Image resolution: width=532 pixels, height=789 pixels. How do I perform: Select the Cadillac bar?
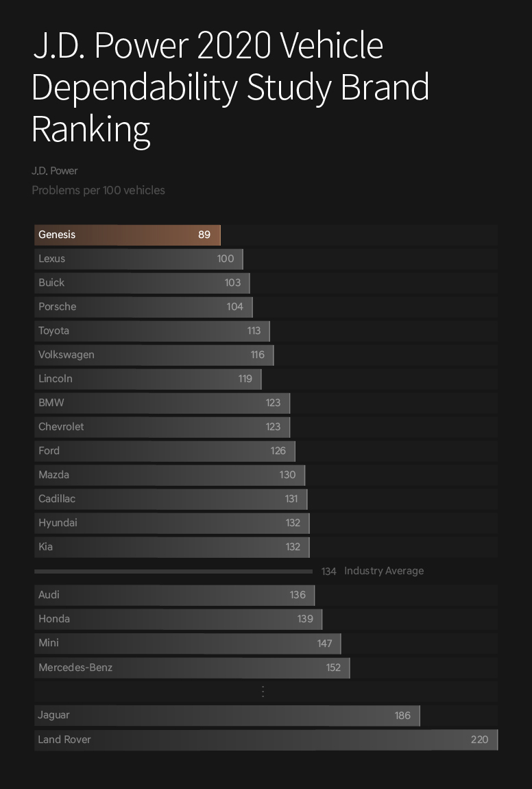click(171, 499)
